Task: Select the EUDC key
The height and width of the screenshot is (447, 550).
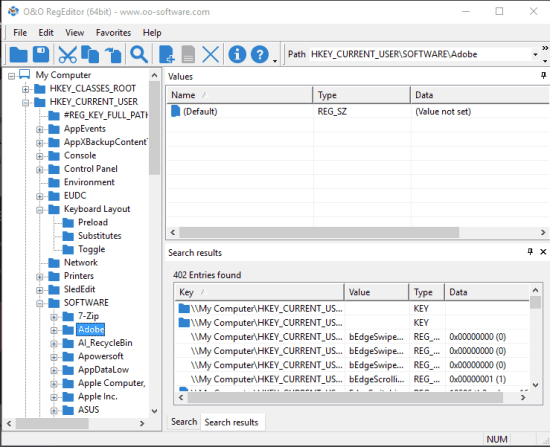Action: click(x=75, y=195)
